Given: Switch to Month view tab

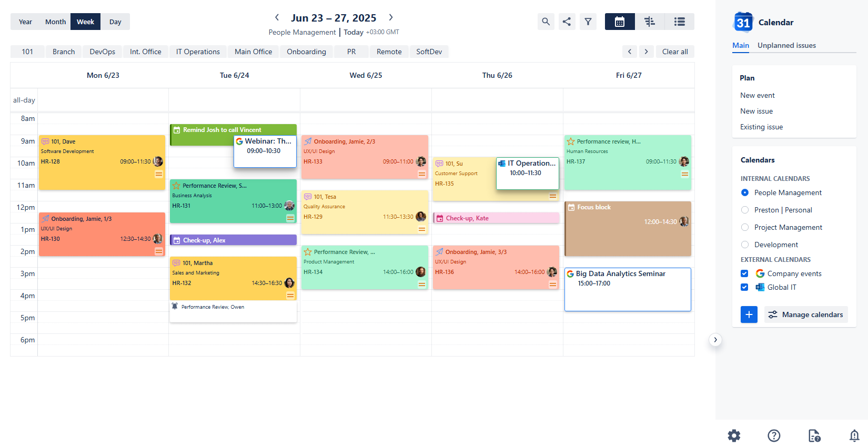Looking at the screenshot, I should click(x=55, y=22).
